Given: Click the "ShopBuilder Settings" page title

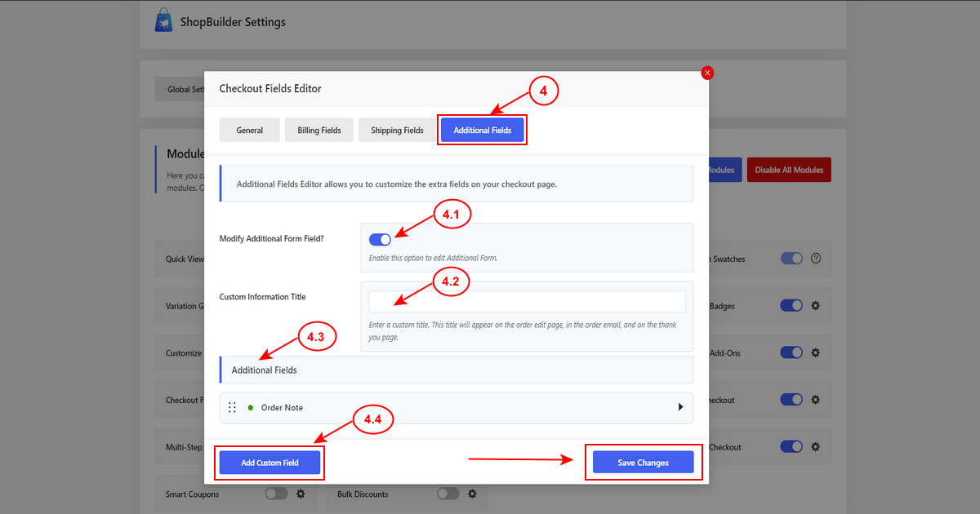Looking at the screenshot, I should coord(233,22).
